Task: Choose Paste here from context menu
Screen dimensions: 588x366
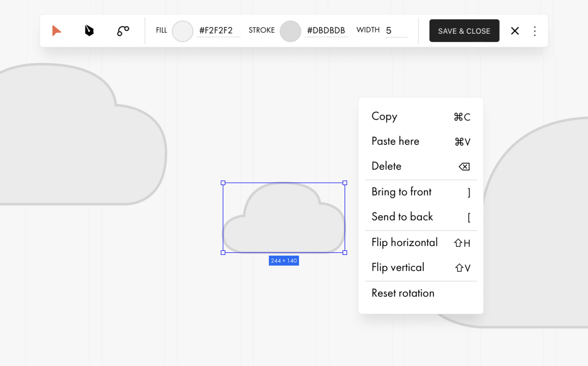Action: (421, 141)
